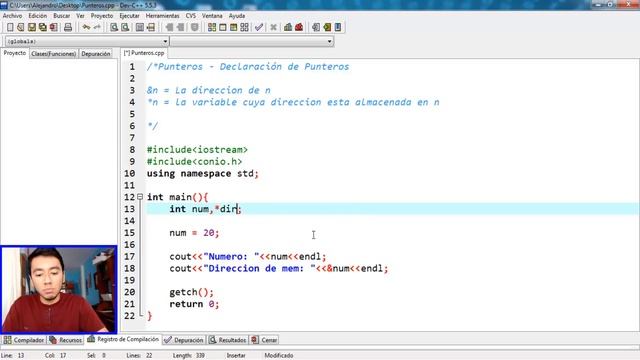
Task: Click the line "#include<conio.h>"
Action: click(x=194, y=162)
